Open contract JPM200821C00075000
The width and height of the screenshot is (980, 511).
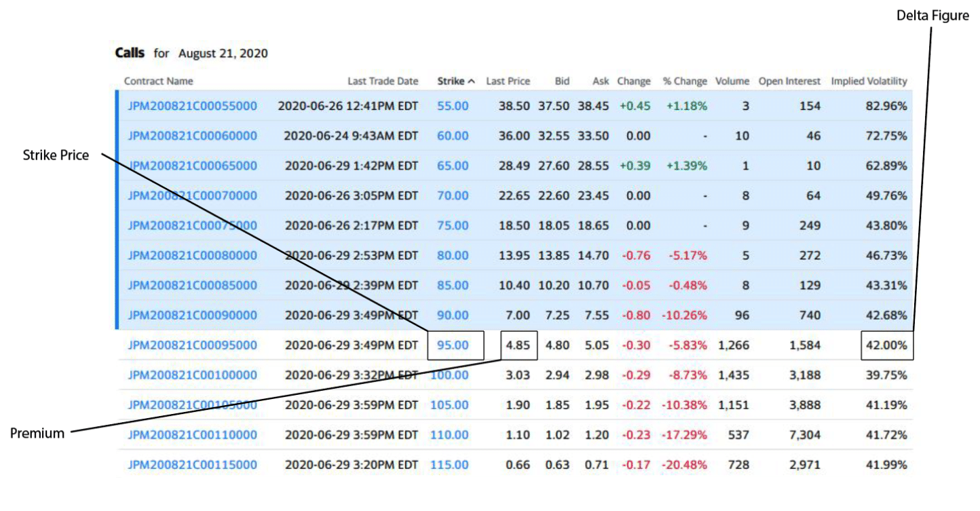pyautogui.click(x=193, y=225)
